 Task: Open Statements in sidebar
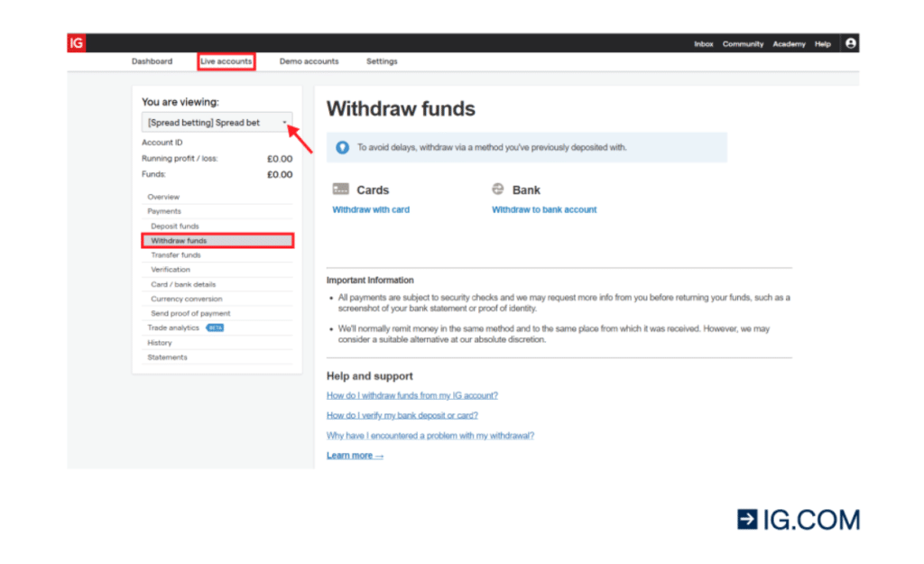217,357
